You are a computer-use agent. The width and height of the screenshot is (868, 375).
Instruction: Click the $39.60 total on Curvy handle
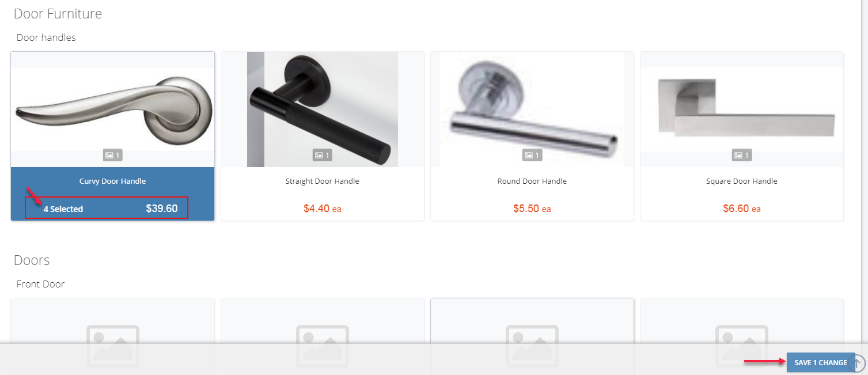click(x=162, y=209)
